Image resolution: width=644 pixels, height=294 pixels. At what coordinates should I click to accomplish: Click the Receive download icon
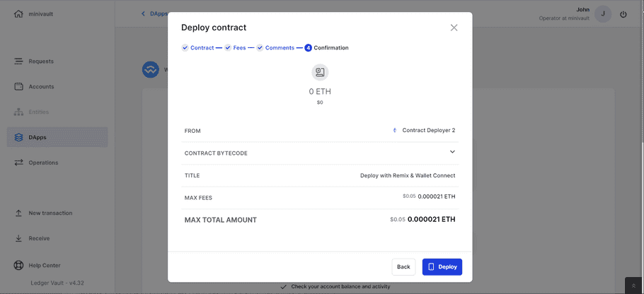pos(19,238)
